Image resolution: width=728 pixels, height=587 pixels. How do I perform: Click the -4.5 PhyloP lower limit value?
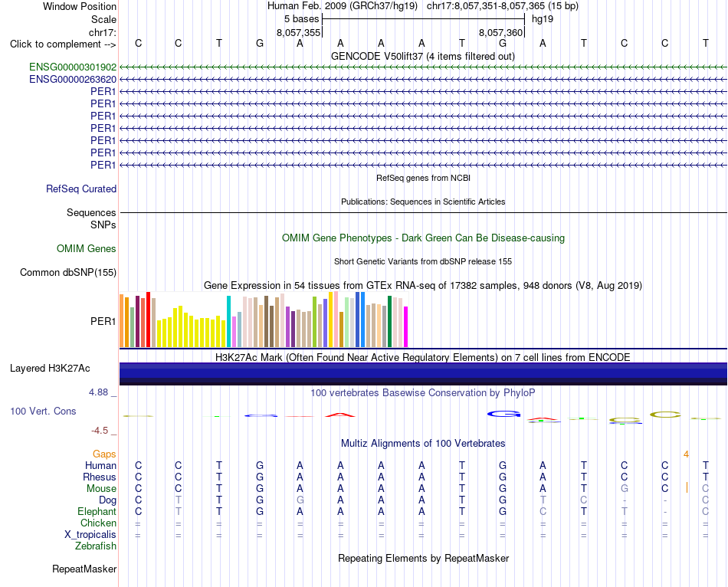coord(100,431)
